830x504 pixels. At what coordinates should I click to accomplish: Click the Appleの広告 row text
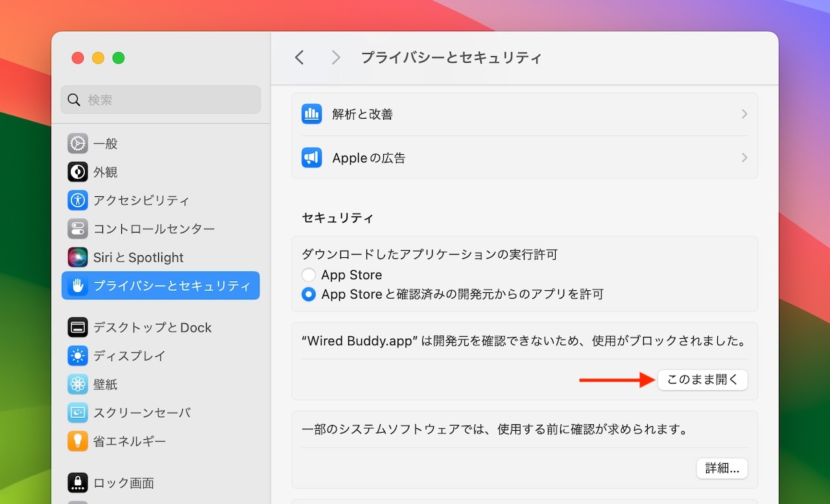point(369,158)
